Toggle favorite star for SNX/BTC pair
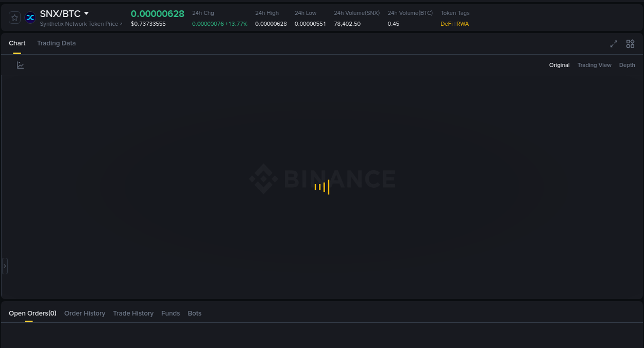The height and width of the screenshot is (348, 644). click(14, 17)
